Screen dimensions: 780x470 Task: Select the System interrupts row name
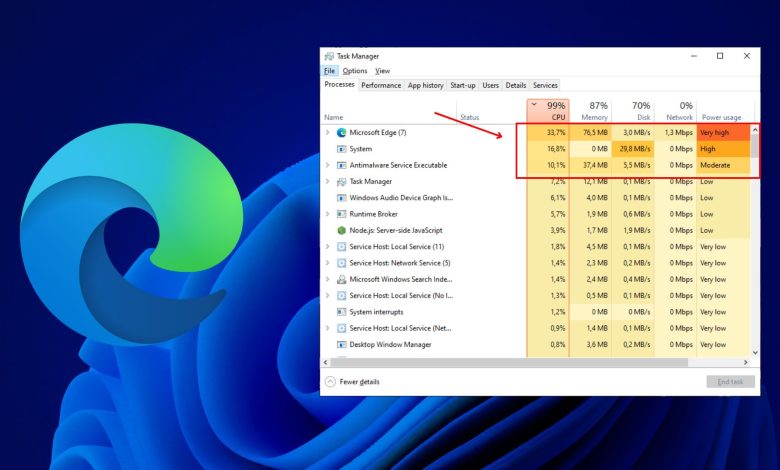[376, 312]
